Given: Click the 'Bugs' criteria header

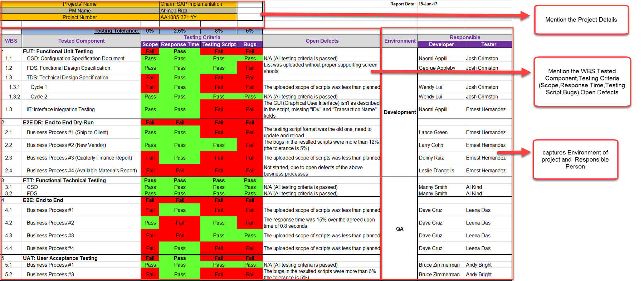Looking at the screenshot, I should 250,44.
